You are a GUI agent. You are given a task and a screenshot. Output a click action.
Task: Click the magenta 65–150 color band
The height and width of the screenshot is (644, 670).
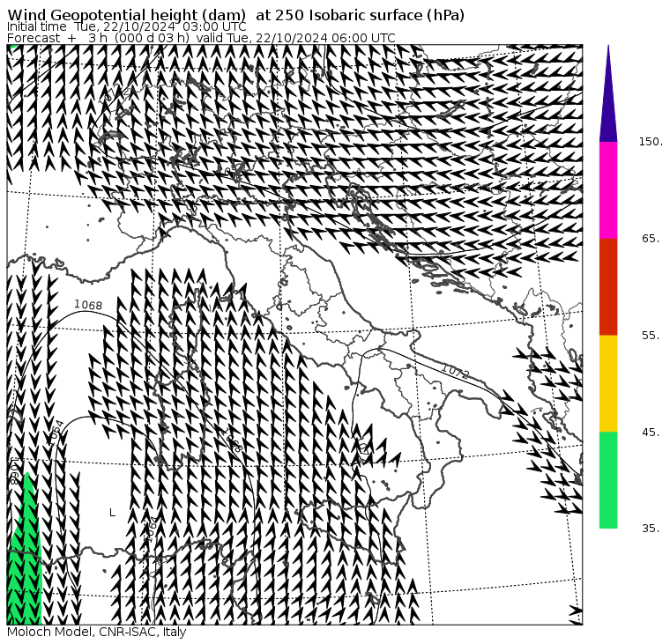tap(608, 190)
